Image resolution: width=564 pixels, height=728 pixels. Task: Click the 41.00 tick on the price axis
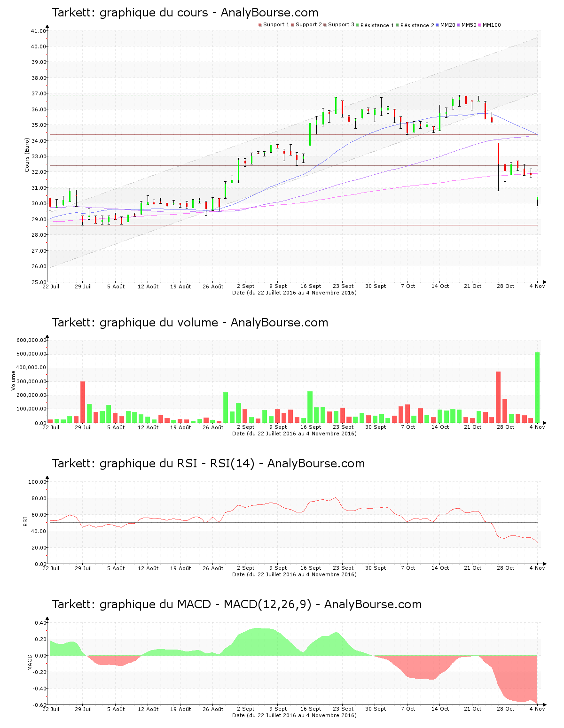tap(39, 31)
